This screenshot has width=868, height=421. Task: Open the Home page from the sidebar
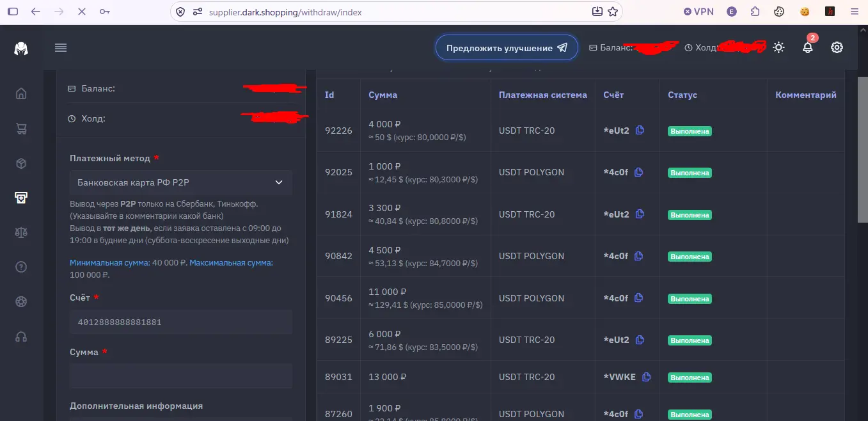pos(21,94)
